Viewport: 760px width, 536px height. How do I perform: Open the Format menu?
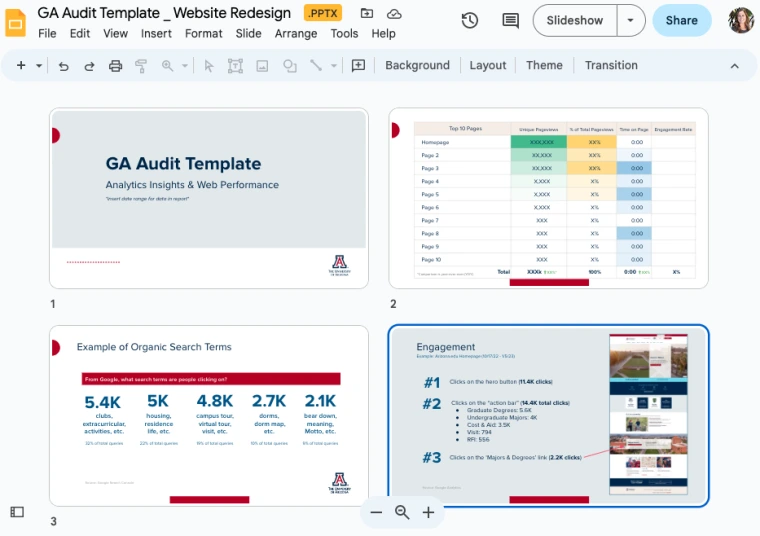pyautogui.click(x=204, y=33)
